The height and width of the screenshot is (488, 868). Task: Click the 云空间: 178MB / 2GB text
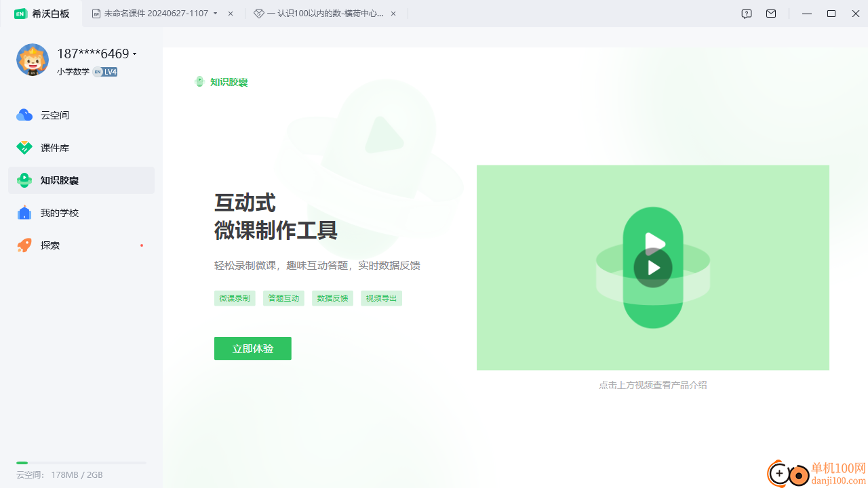[60, 475]
